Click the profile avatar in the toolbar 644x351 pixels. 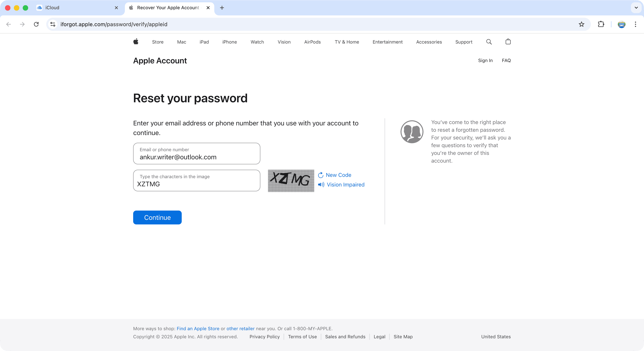pos(621,24)
